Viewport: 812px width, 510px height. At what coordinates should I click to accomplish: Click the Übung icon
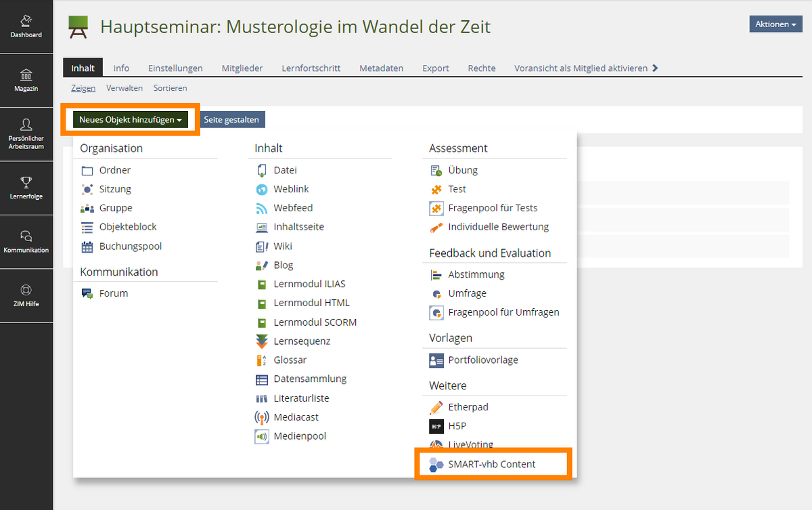pos(436,171)
